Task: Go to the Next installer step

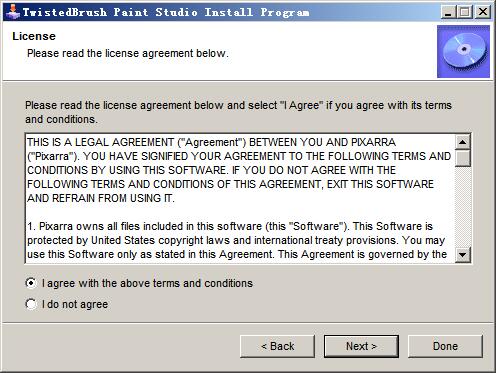Action: click(361, 346)
